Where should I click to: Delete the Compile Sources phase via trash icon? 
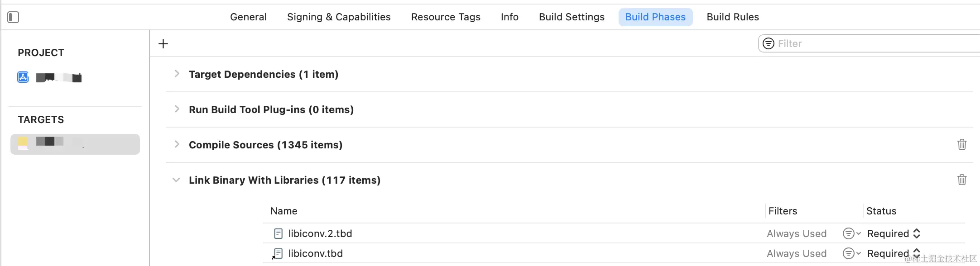pyautogui.click(x=962, y=145)
